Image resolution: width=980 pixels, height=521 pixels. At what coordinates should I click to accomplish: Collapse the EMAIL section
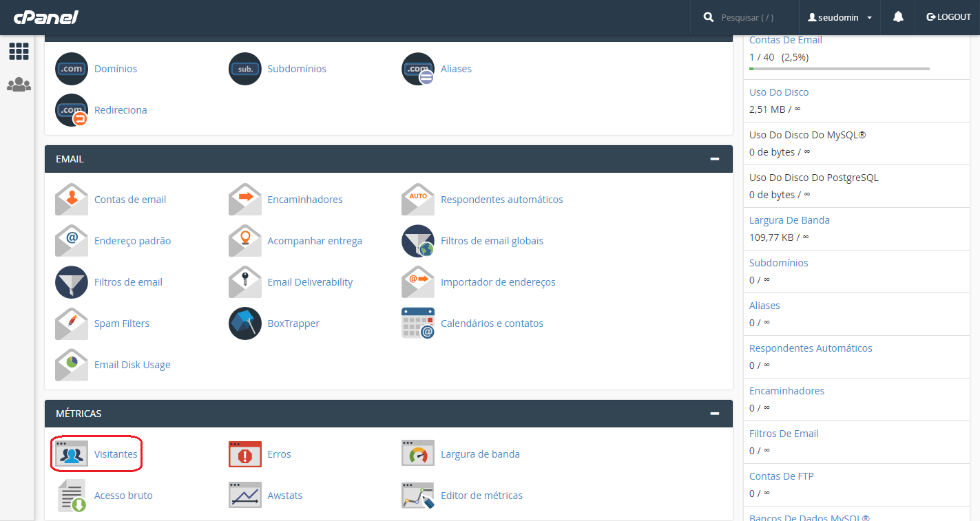pyautogui.click(x=715, y=159)
